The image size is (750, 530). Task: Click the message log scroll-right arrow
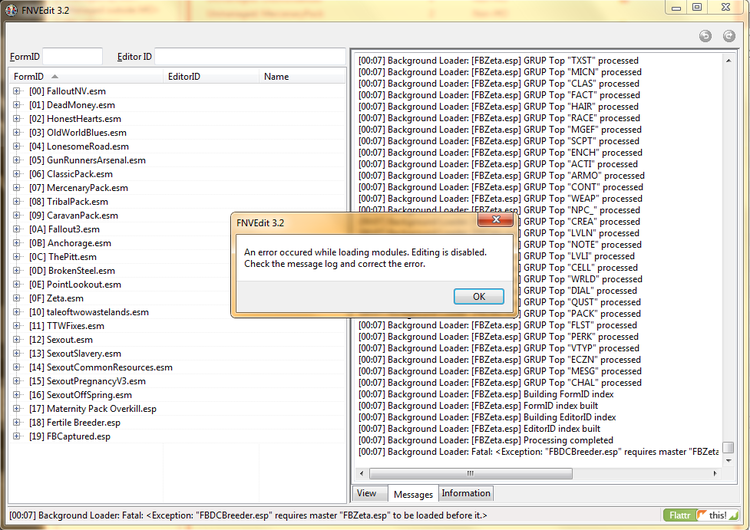715,474
